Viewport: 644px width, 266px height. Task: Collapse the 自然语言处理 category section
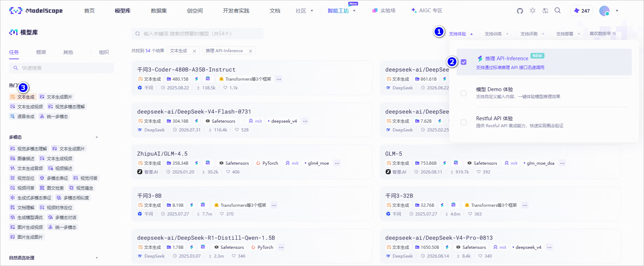[x=97, y=258]
